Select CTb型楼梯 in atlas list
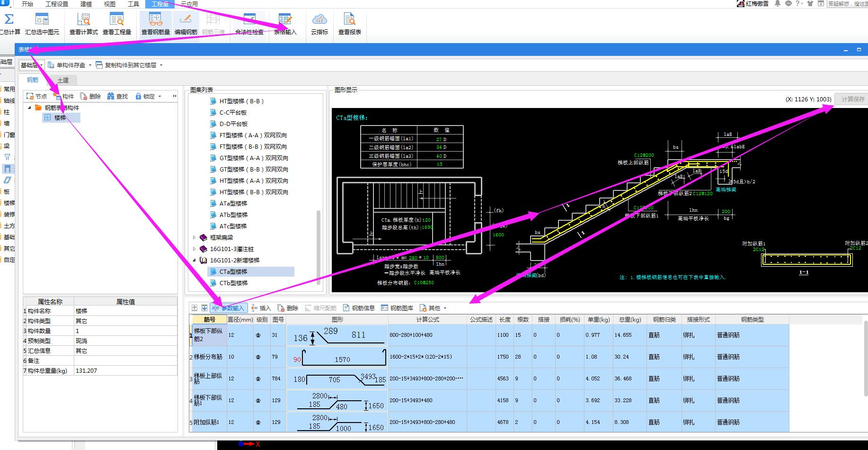The height and width of the screenshot is (450, 868). [233, 283]
